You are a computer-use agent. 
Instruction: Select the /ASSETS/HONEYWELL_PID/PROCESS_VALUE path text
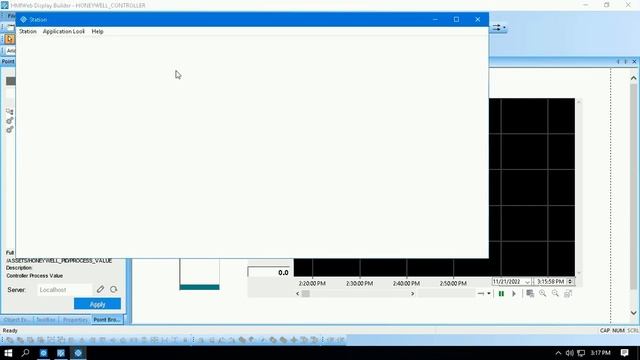click(x=59, y=260)
